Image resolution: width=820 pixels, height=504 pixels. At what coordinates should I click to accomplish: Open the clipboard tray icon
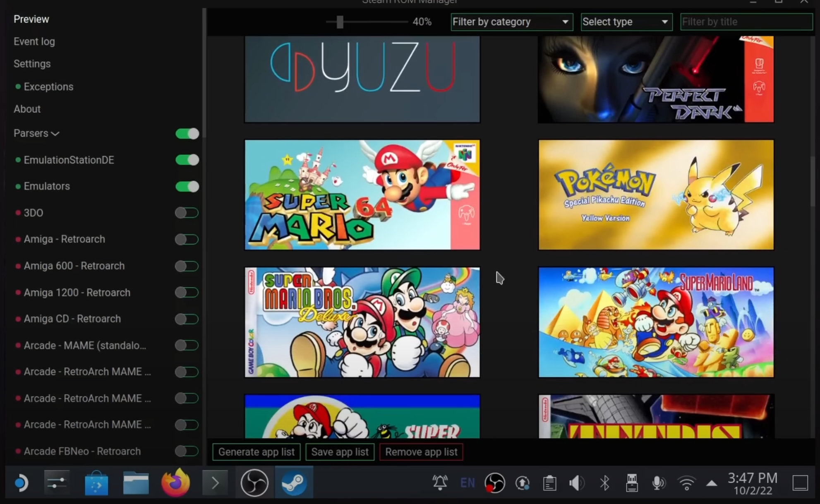click(x=550, y=483)
